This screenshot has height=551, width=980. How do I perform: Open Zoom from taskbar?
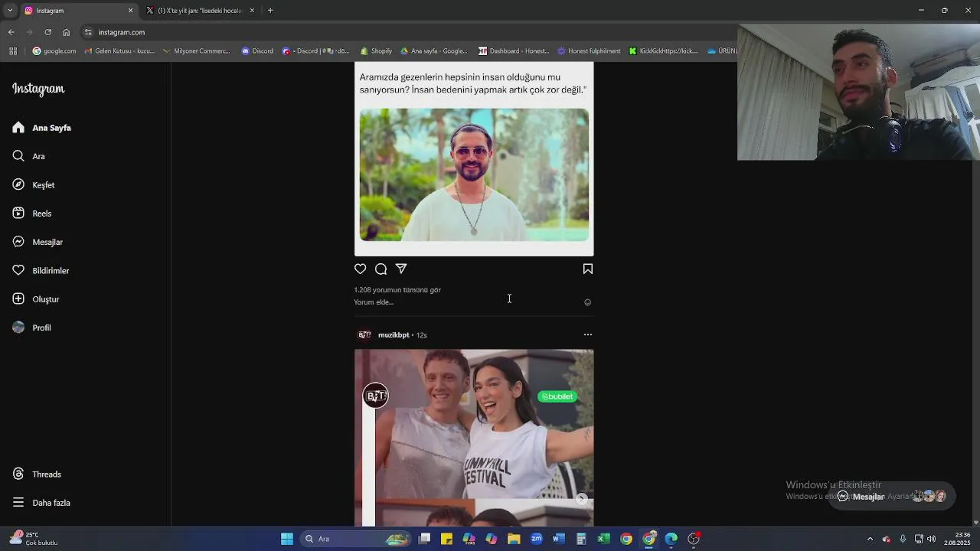click(536, 539)
